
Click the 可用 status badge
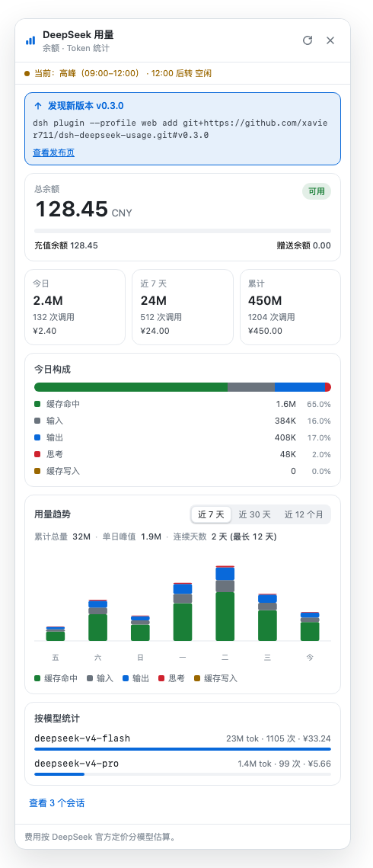(x=317, y=191)
